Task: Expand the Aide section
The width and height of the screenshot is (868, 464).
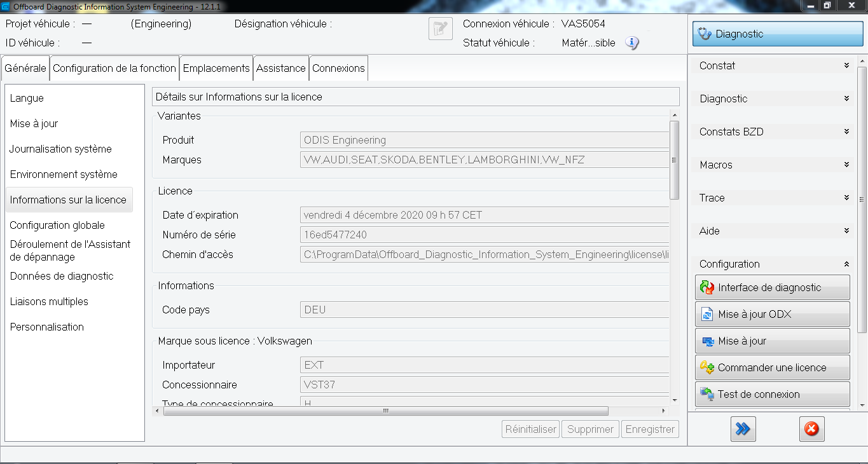Action: pyautogui.click(x=846, y=231)
